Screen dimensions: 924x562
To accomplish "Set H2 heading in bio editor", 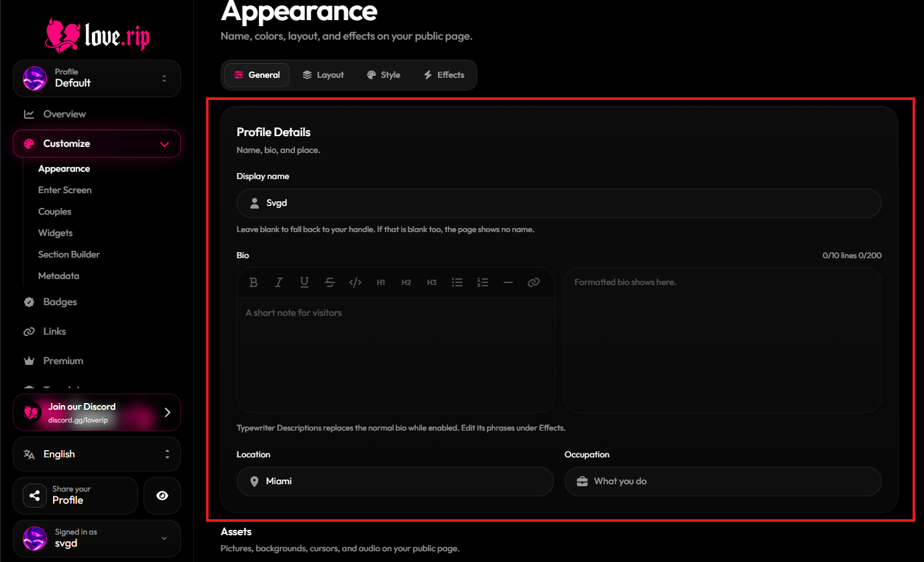I will point(406,282).
